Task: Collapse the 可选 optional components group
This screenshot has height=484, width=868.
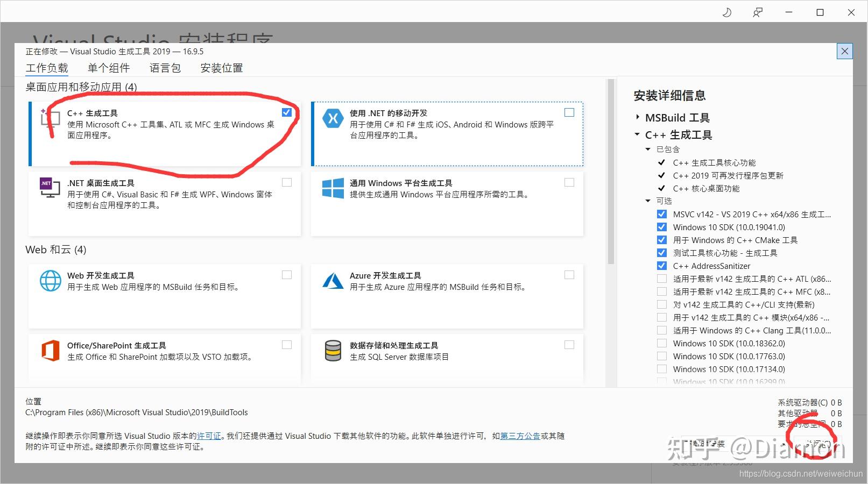Action: [648, 201]
